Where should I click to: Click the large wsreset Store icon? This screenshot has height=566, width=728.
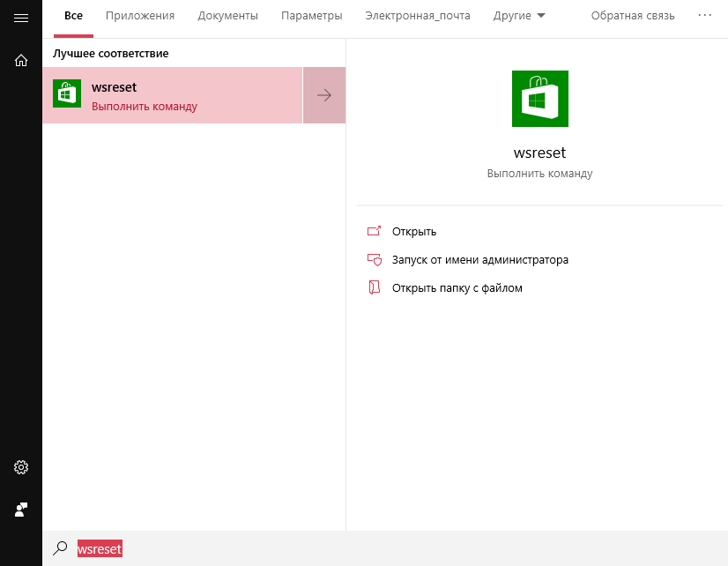539,99
